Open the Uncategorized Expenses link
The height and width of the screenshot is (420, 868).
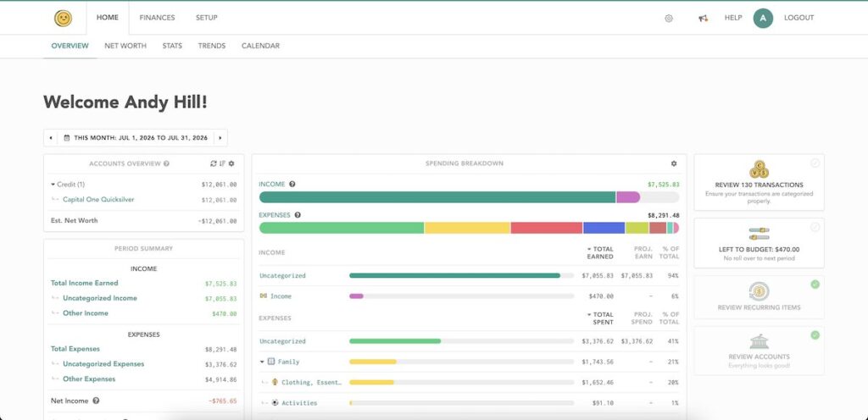tap(103, 363)
